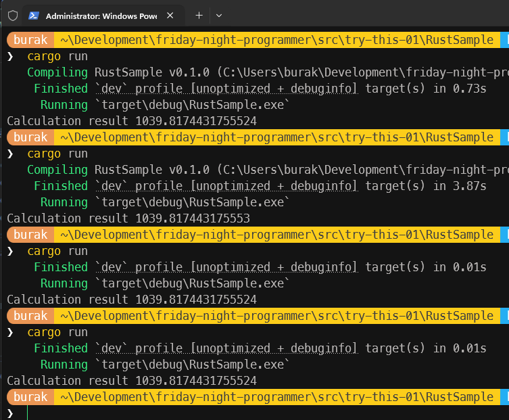The width and height of the screenshot is (509, 420).
Task: Click the last Calculation result line
Action: (132, 381)
